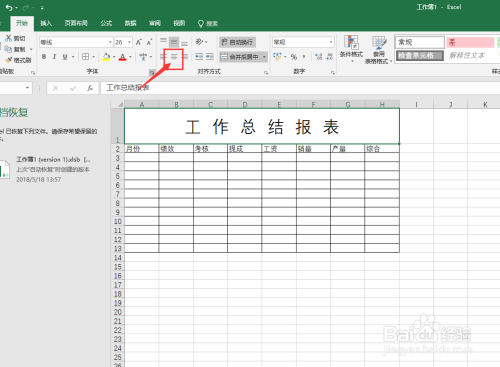Increase font size with the large A icon
The height and width of the screenshot is (367, 500).
tap(139, 42)
